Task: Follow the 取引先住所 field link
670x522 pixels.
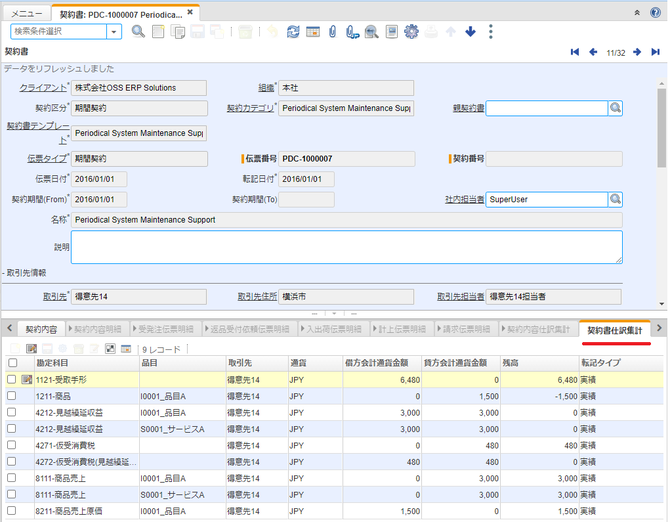Action: point(257,296)
